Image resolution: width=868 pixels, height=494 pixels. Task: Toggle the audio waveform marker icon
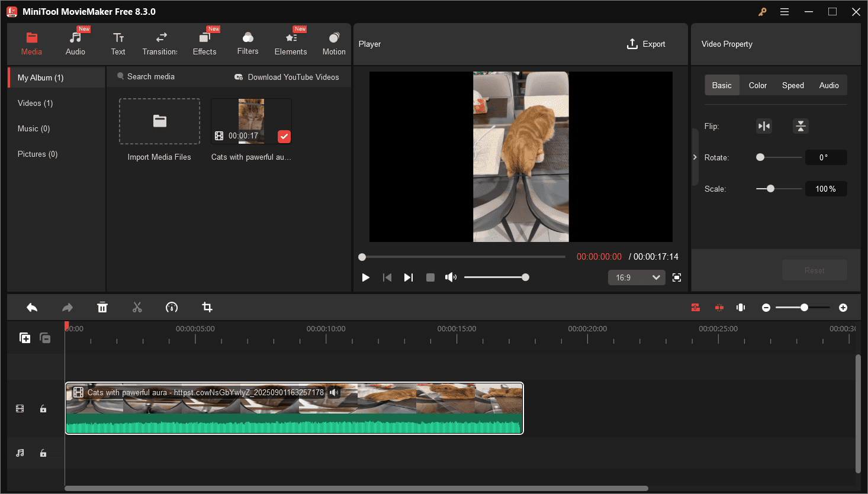pos(741,308)
